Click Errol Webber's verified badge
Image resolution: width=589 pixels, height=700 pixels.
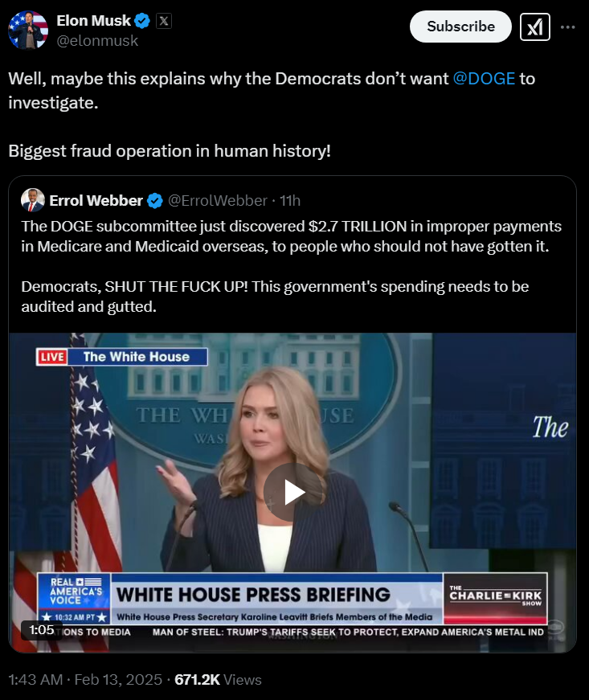(155, 201)
